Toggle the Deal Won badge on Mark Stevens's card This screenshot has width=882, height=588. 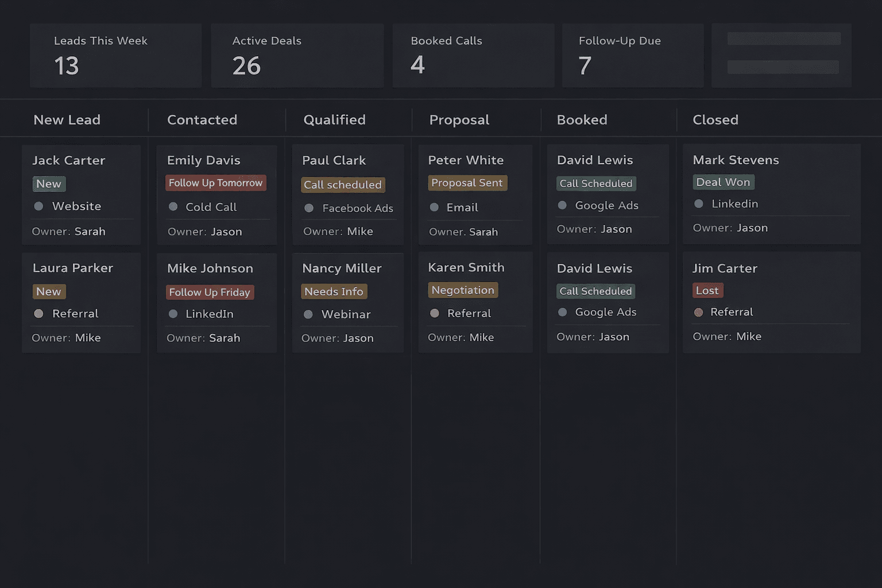723,182
